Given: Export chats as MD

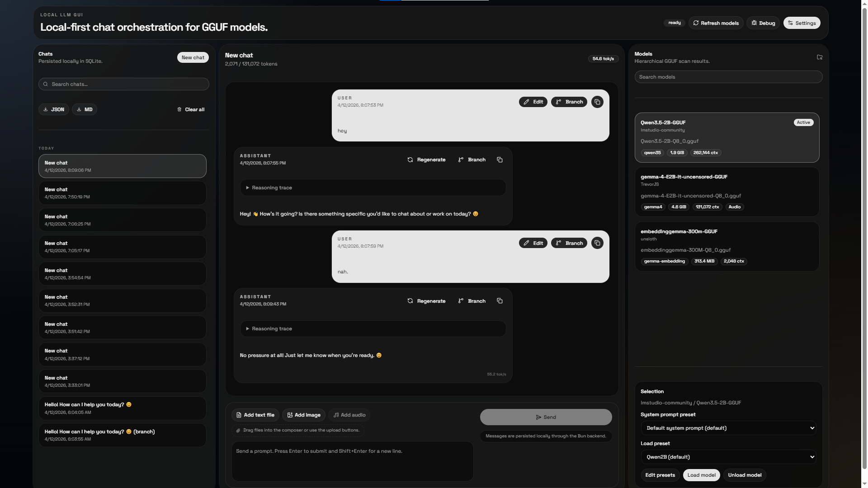Looking at the screenshot, I should tap(85, 109).
